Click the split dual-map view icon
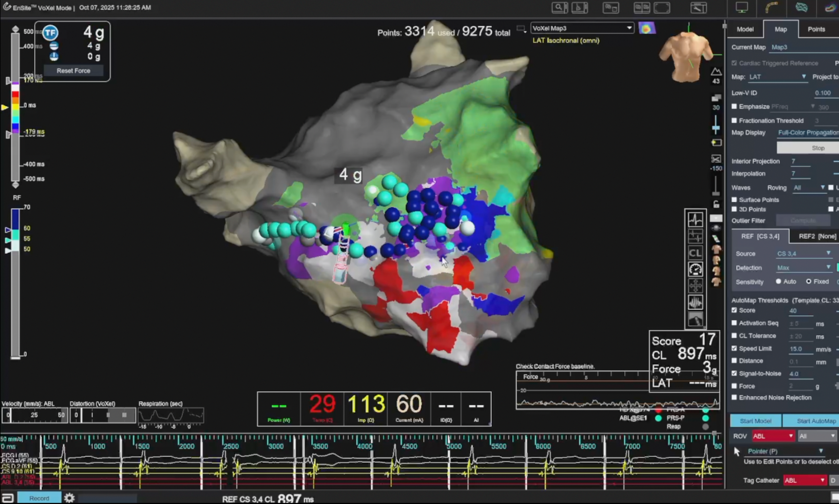 pyautogui.click(x=642, y=8)
